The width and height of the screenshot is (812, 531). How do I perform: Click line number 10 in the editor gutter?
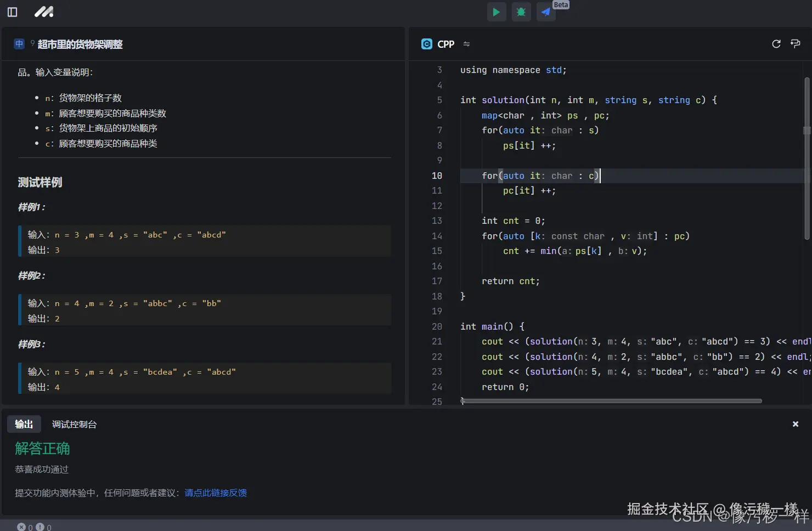(437, 176)
